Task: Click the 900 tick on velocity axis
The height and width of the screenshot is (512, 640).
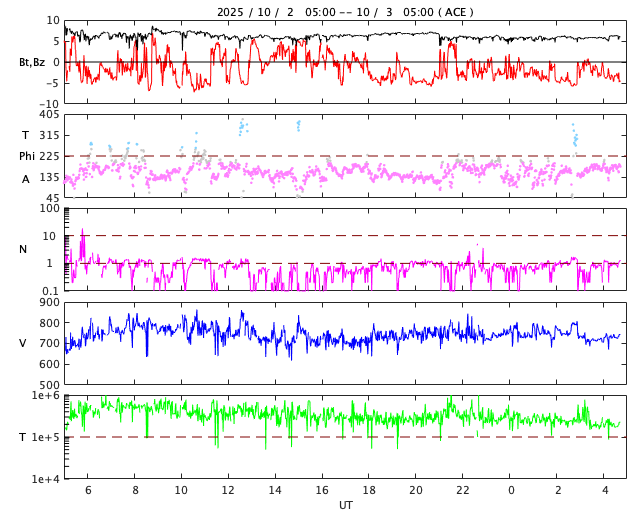Action: pyautogui.click(x=49, y=303)
